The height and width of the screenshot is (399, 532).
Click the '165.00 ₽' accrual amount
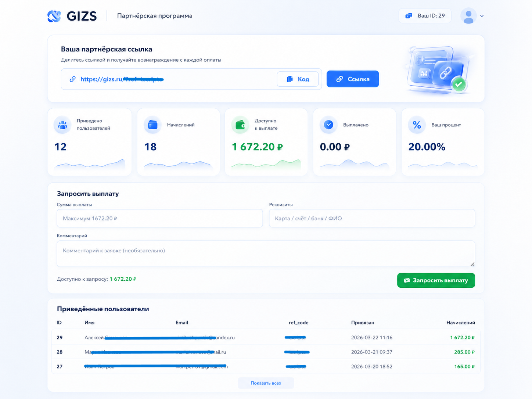pos(464,366)
